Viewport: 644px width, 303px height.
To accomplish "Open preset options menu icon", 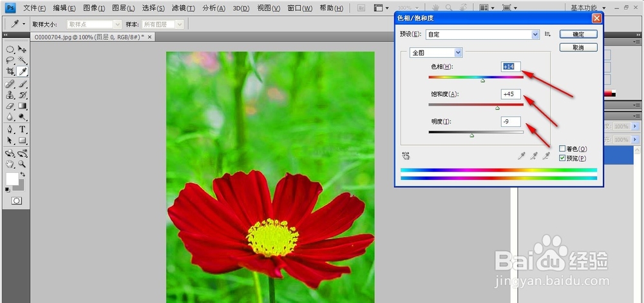I will coord(547,34).
